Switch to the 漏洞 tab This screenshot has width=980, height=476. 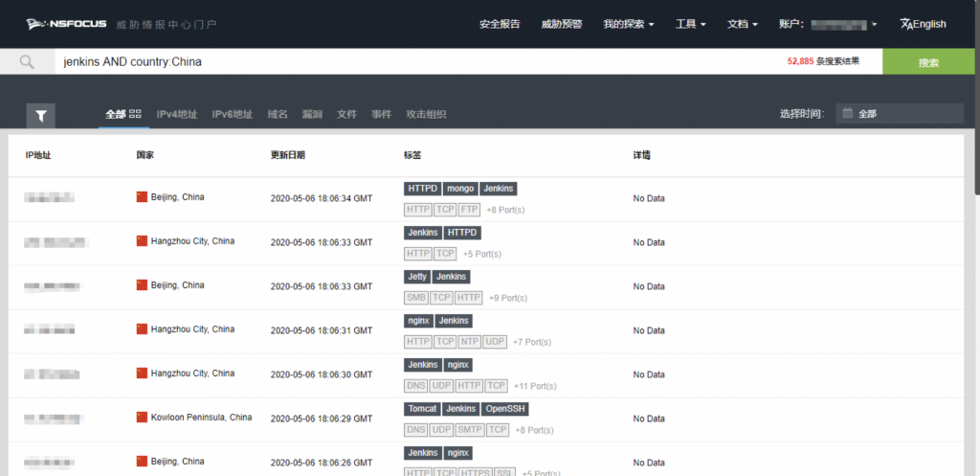click(312, 114)
